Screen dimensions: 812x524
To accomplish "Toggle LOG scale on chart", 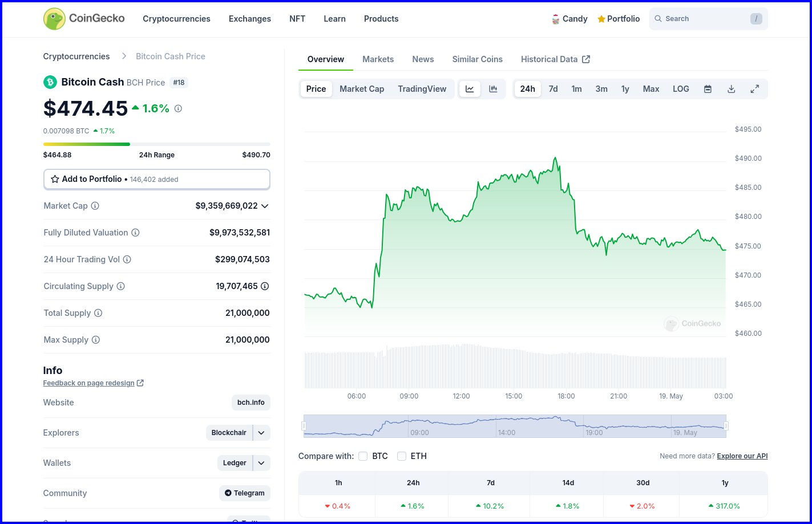I will point(681,89).
